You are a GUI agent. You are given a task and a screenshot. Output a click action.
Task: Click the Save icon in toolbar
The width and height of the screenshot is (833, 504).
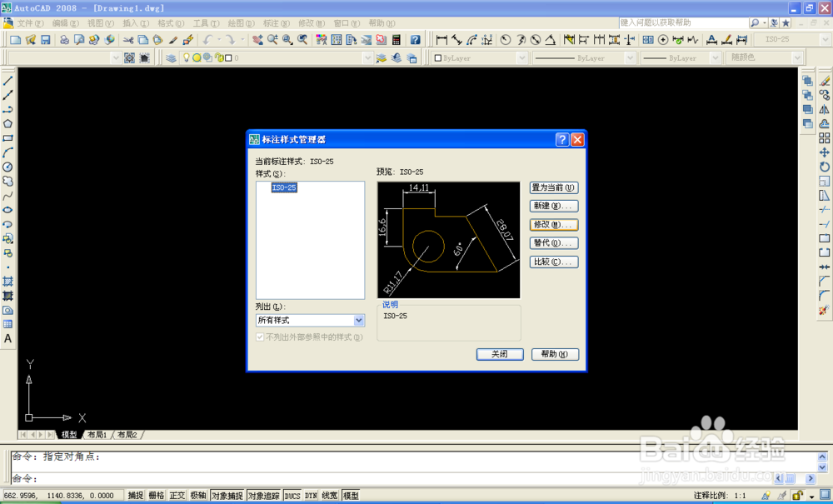click(x=46, y=40)
